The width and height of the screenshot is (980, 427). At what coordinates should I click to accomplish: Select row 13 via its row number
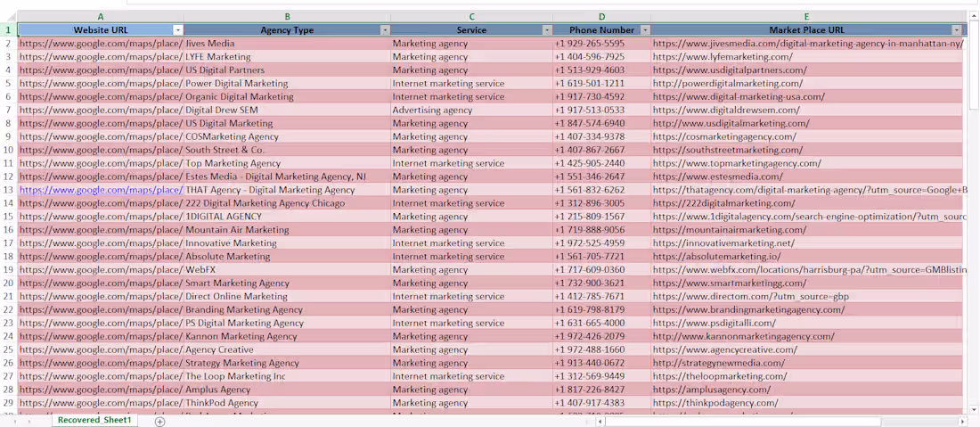[x=9, y=190]
